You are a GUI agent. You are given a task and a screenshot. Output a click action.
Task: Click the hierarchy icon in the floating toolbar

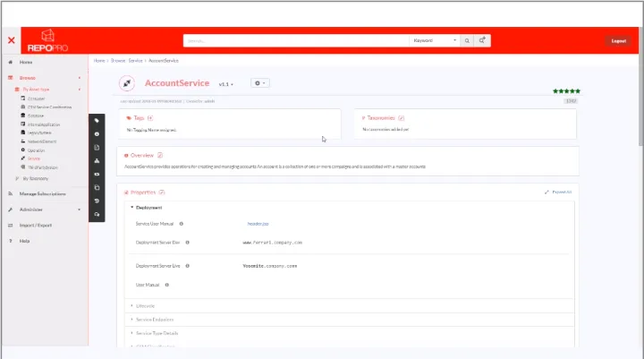(x=97, y=161)
